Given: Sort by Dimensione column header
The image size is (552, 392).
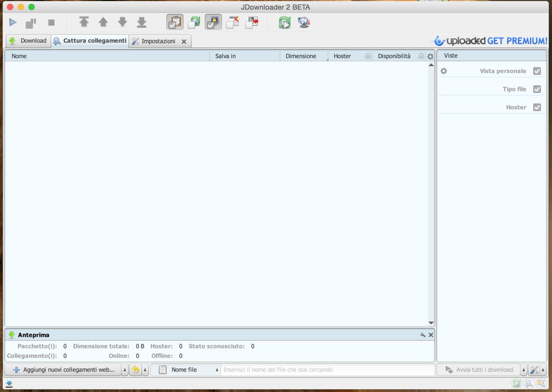Looking at the screenshot, I should pos(304,56).
